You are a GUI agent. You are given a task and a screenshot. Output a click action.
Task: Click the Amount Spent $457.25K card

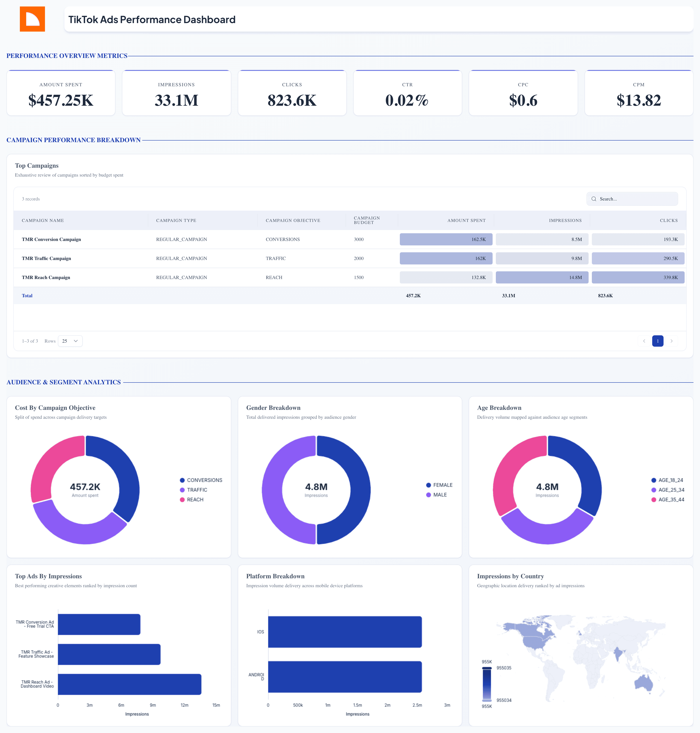coord(61,93)
